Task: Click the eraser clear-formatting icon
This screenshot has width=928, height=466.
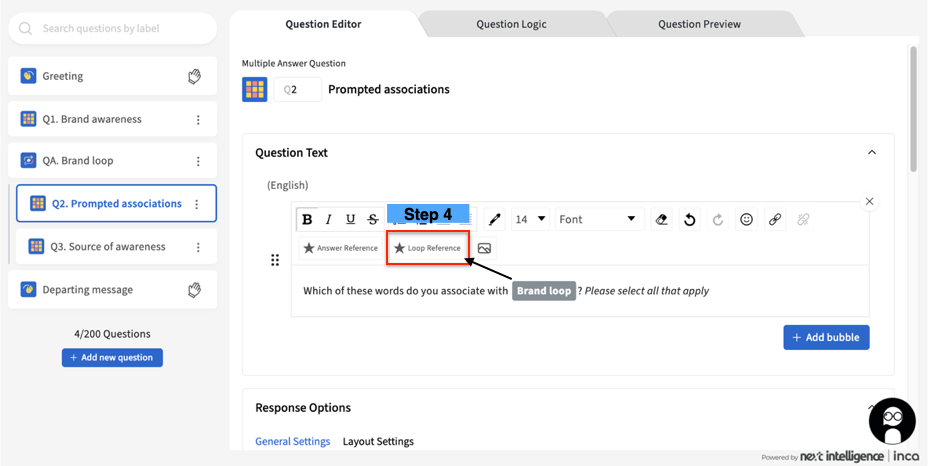Action: click(661, 220)
